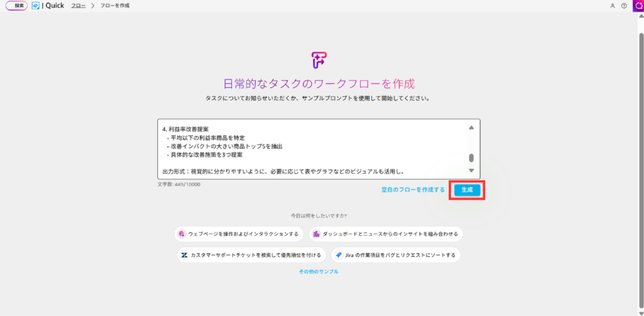Click the Quick app logo icon
This screenshot has height=316, width=644.
[x=36, y=5]
